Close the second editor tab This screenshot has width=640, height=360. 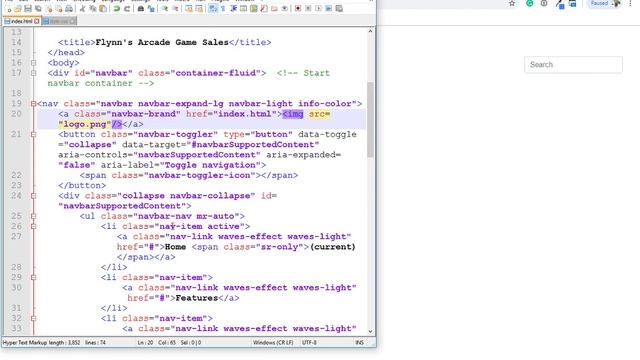[x=72, y=21]
